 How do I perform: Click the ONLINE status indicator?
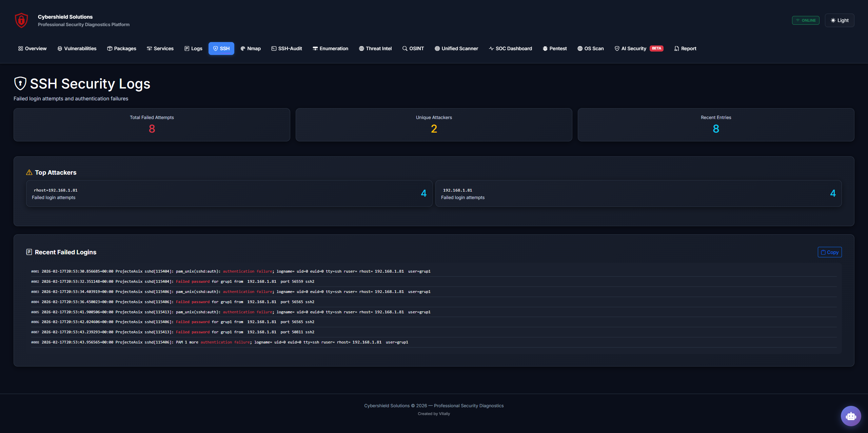click(x=806, y=20)
